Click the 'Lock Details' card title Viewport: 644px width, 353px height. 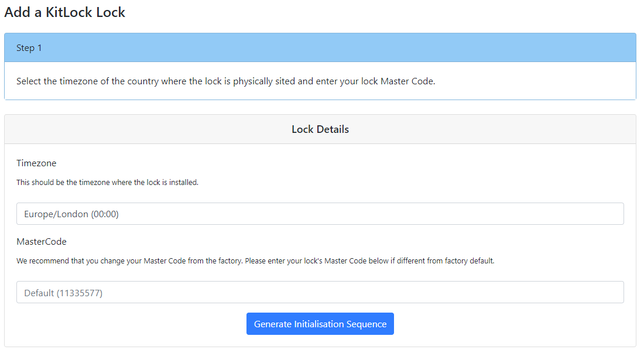pos(320,129)
